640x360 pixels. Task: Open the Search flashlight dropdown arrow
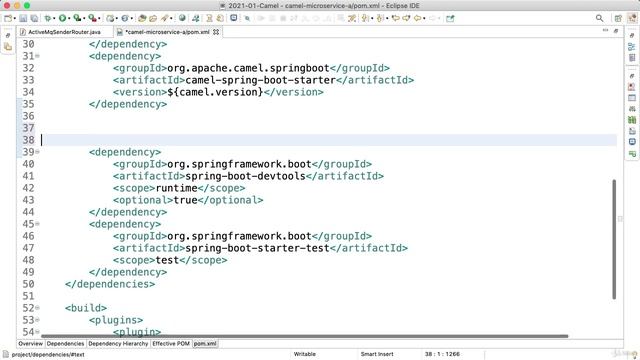pyautogui.click(x=171, y=19)
